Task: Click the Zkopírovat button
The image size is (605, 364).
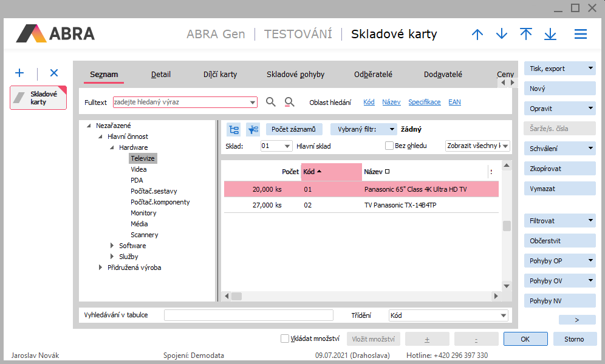Action: 559,169
